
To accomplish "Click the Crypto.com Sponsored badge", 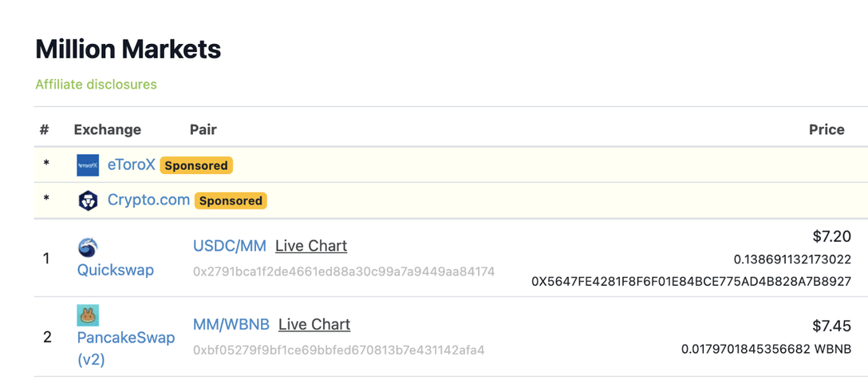I will coord(231,200).
